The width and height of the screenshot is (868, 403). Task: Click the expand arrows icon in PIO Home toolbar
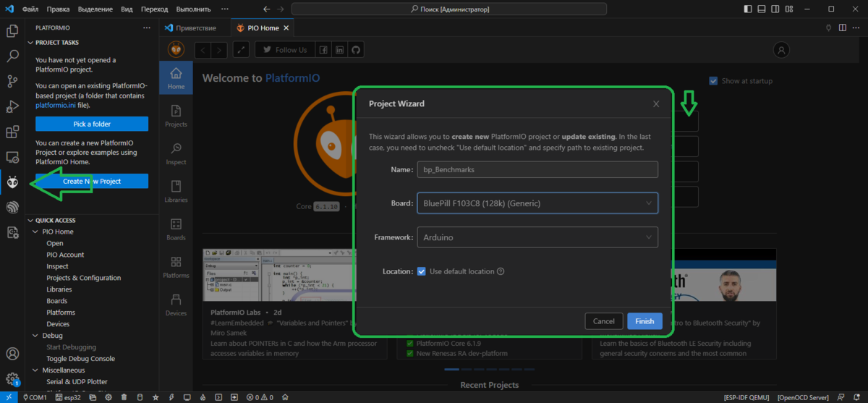click(241, 50)
